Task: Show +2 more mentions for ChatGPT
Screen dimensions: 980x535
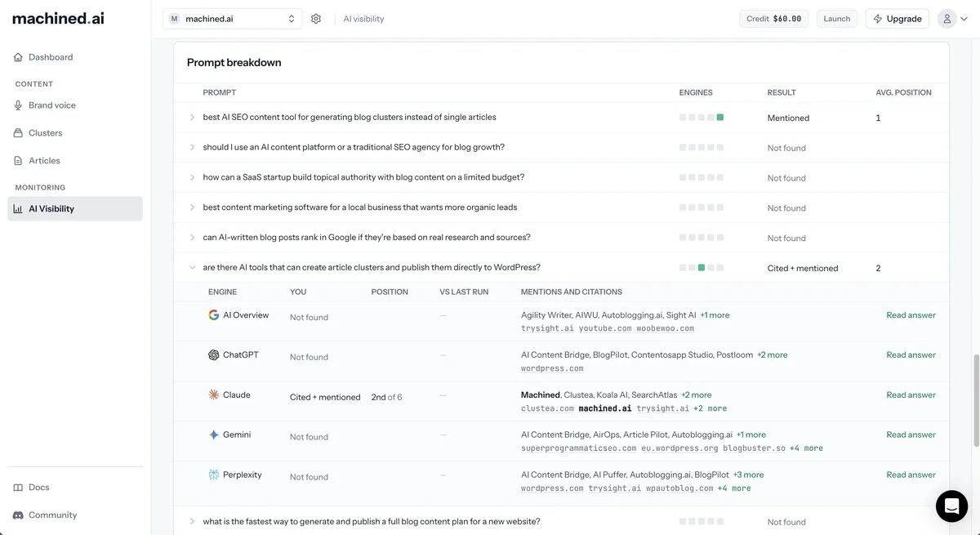Action: (x=773, y=355)
